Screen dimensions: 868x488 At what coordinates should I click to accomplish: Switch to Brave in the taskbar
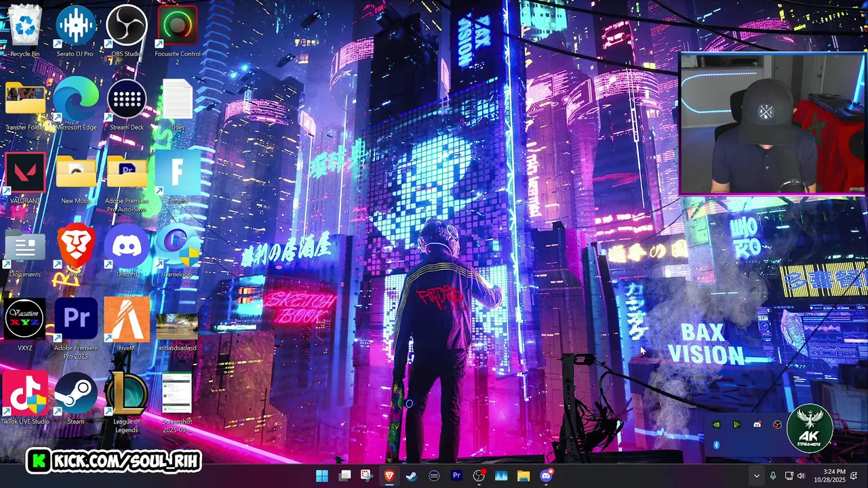click(x=389, y=476)
